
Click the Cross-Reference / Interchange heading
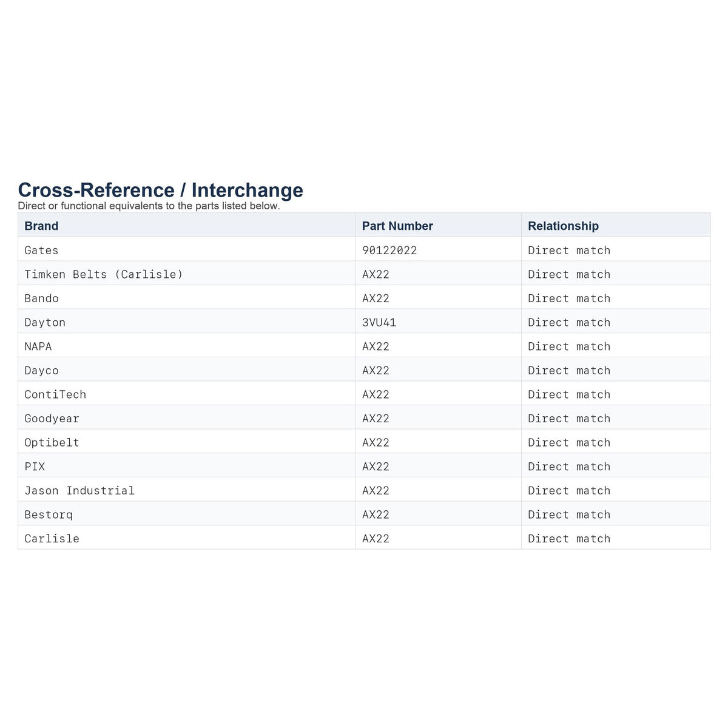pyautogui.click(x=161, y=190)
